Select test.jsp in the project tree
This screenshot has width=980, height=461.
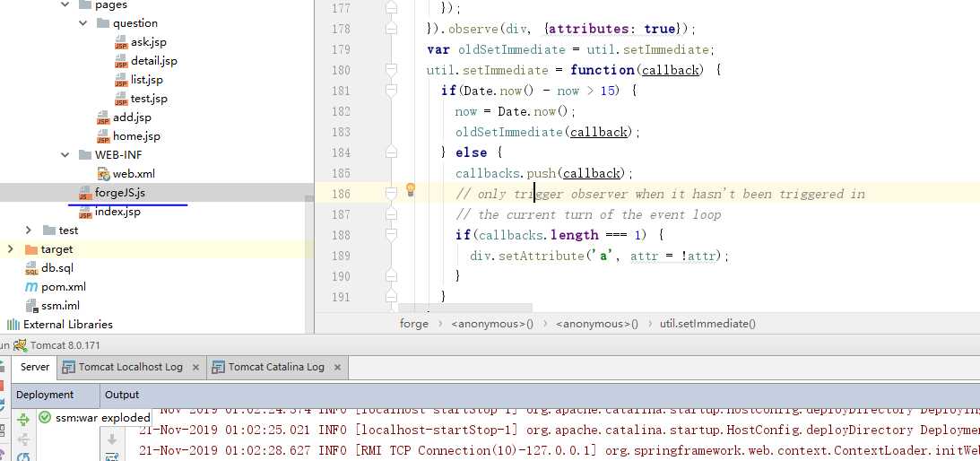pyautogui.click(x=149, y=99)
